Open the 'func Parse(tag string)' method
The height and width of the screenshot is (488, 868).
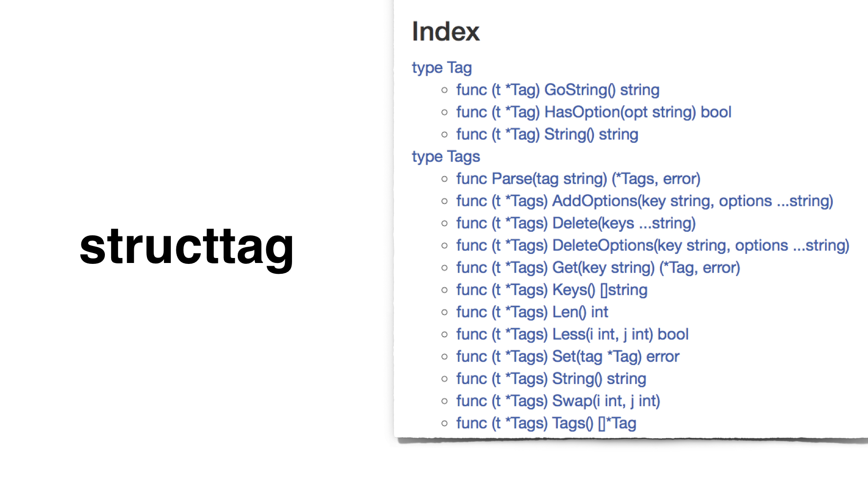pos(578,178)
